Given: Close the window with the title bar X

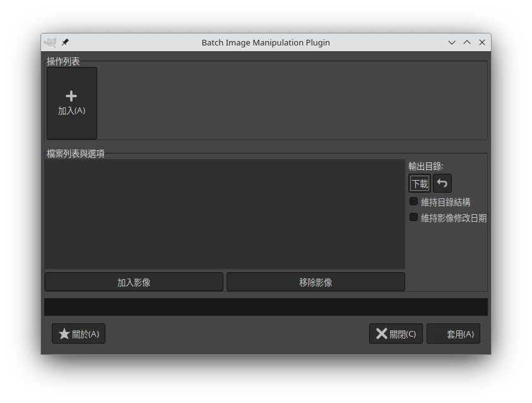Looking at the screenshot, I should tap(482, 42).
